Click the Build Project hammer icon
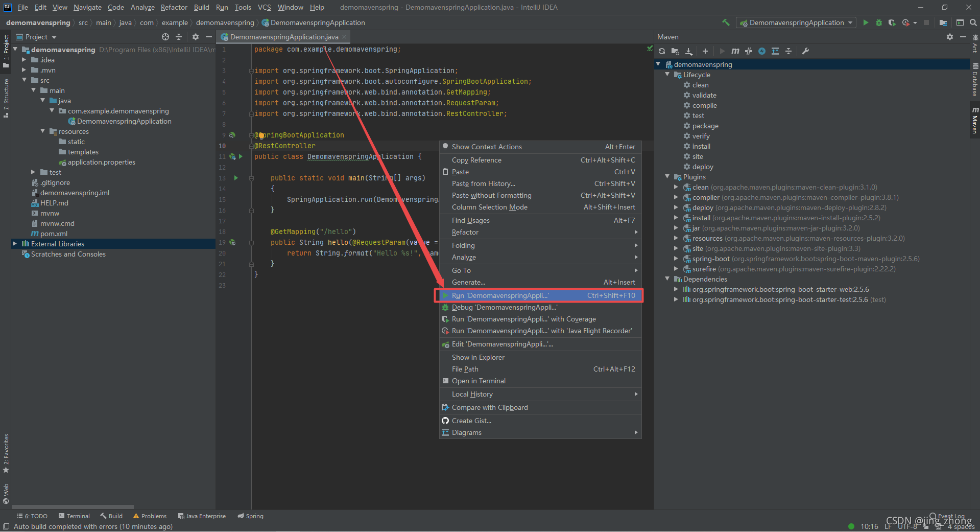Viewport: 980px width, 532px height. (726, 22)
